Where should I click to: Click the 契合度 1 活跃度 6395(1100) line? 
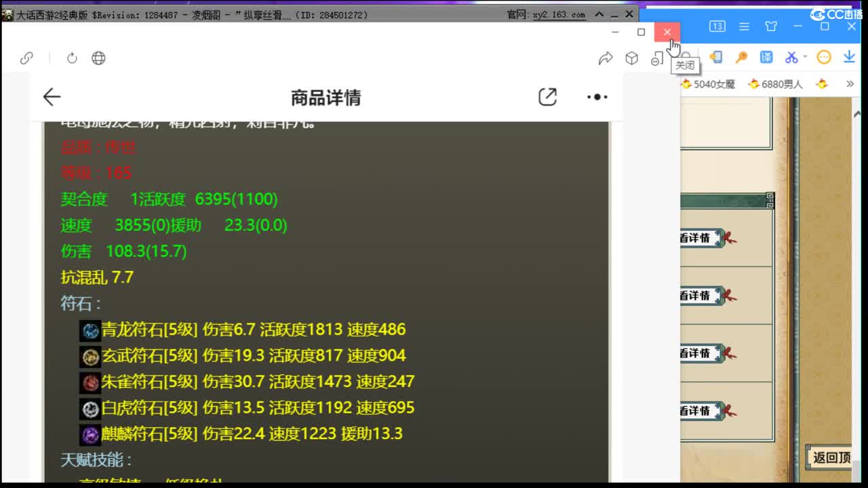click(x=169, y=199)
